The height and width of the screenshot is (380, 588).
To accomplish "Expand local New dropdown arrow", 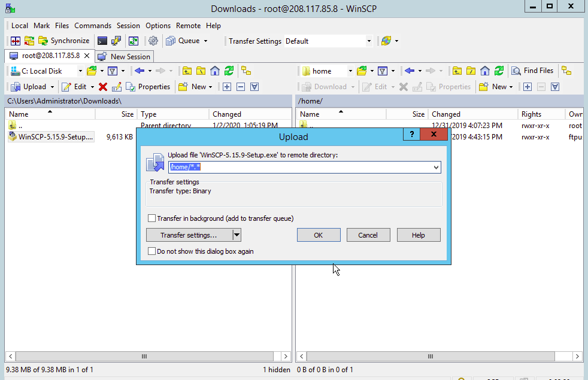I will tap(210, 87).
